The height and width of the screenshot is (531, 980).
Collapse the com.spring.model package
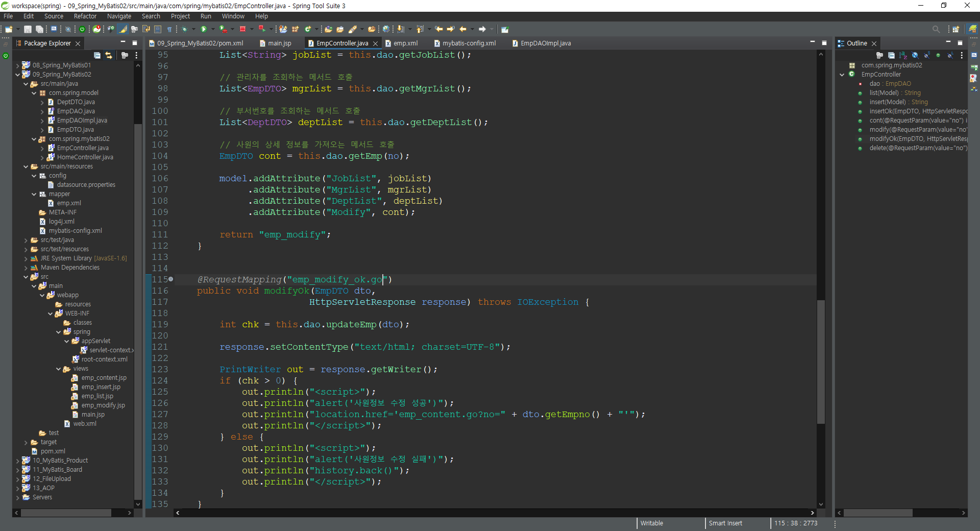(x=34, y=93)
